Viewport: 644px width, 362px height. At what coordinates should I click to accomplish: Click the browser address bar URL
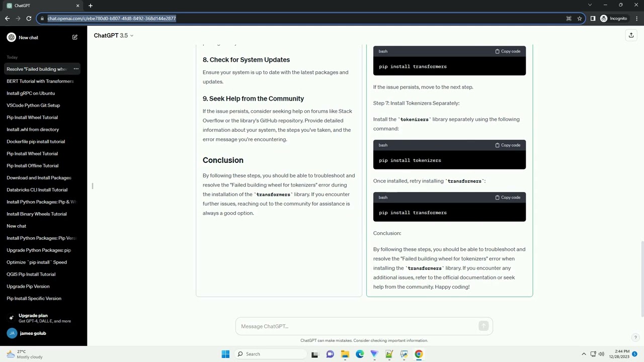coord(112,19)
